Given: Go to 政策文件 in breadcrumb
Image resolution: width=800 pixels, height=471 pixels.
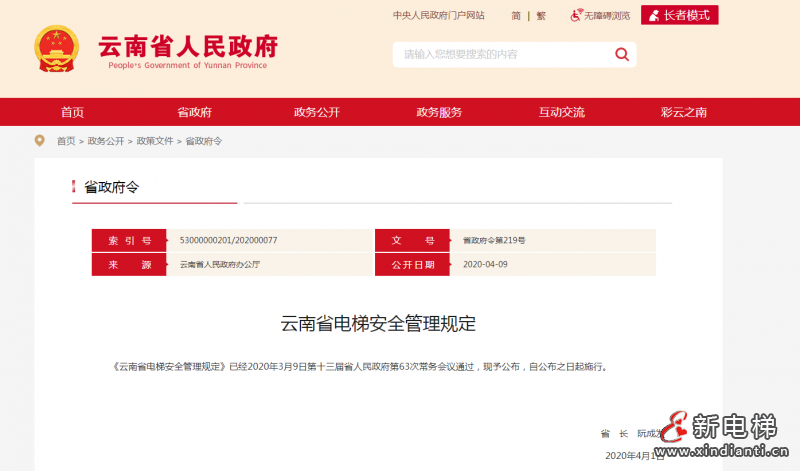Looking at the screenshot, I should coord(155,141).
